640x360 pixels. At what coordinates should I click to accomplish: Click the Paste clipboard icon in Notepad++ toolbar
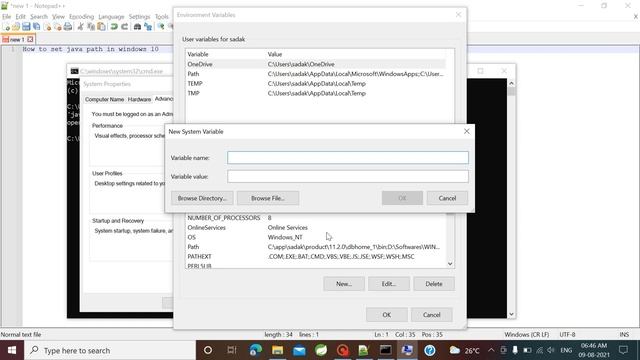101,27
